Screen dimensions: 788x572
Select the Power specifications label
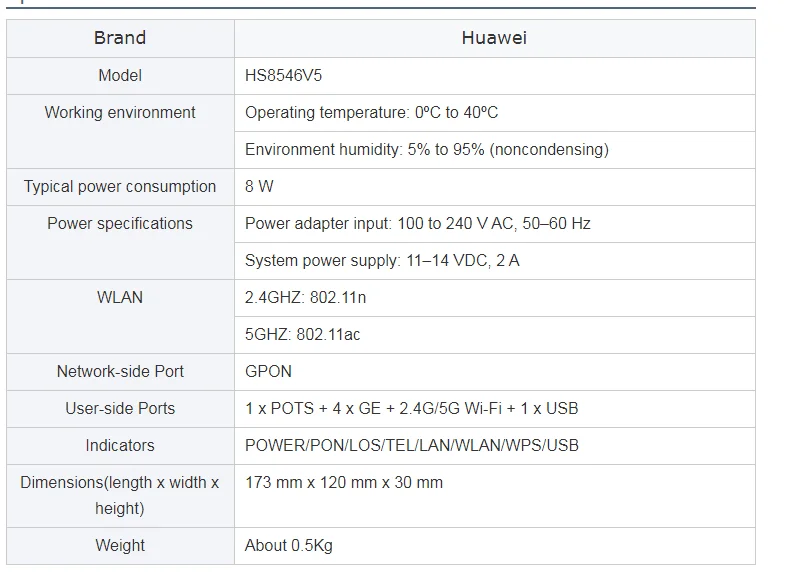(120, 223)
